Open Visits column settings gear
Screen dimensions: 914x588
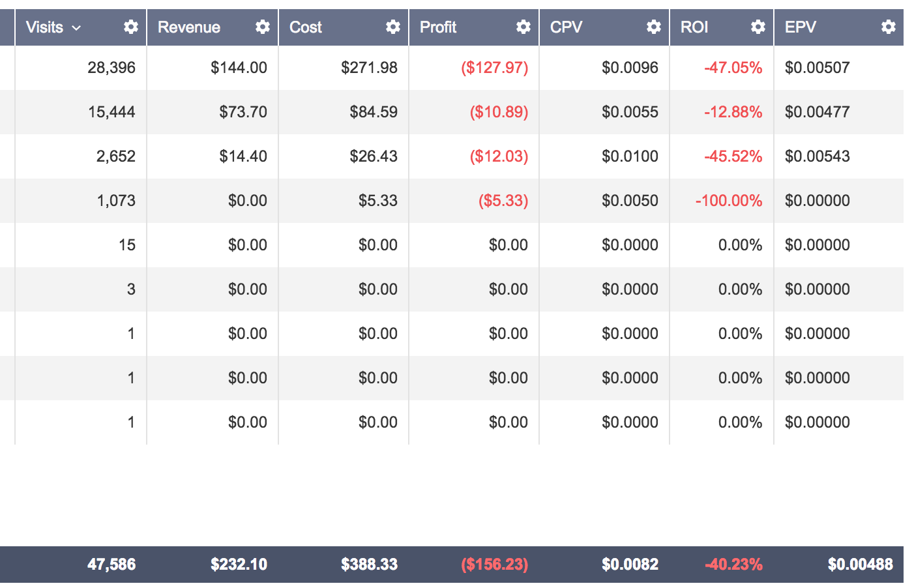click(x=131, y=27)
